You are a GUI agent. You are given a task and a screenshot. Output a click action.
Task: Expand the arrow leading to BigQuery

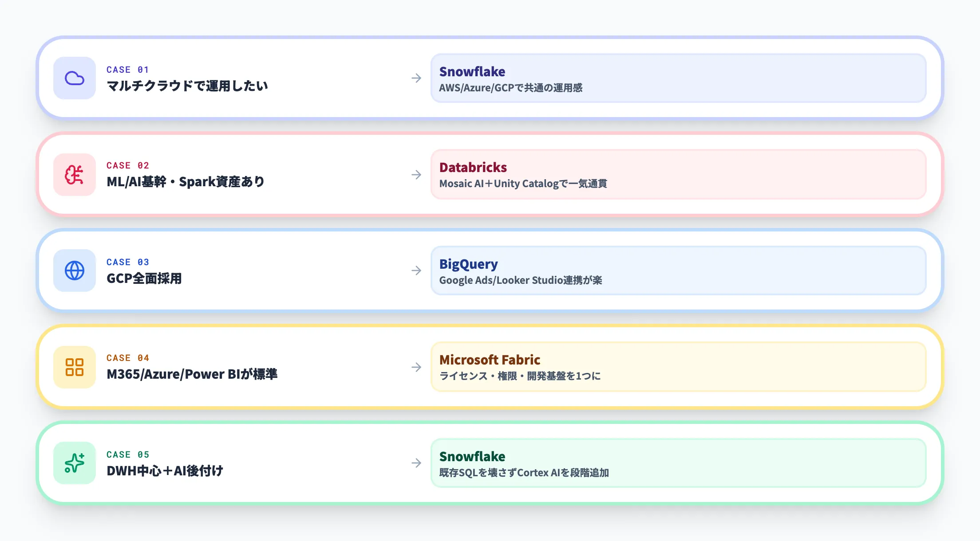coord(416,270)
